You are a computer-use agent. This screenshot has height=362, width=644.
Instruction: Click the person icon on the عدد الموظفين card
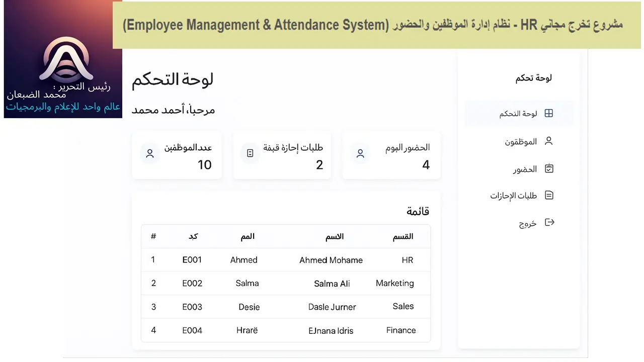click(149, 153)
